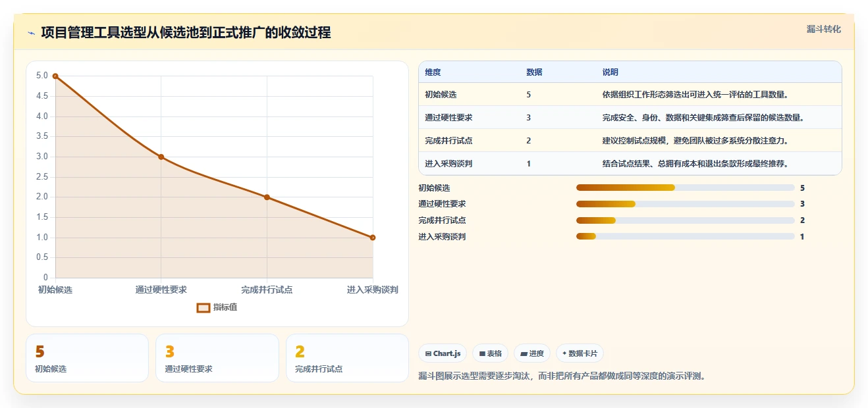
Task: Click the 初始候选 progress bar
Action: click(x=685, y=188)
